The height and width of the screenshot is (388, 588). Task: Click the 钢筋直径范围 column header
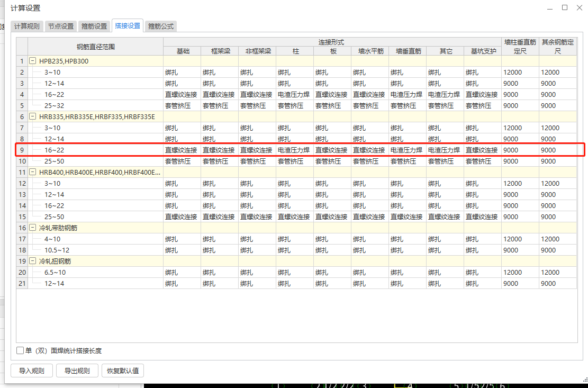pyautogui.click(x=96, y=47)
